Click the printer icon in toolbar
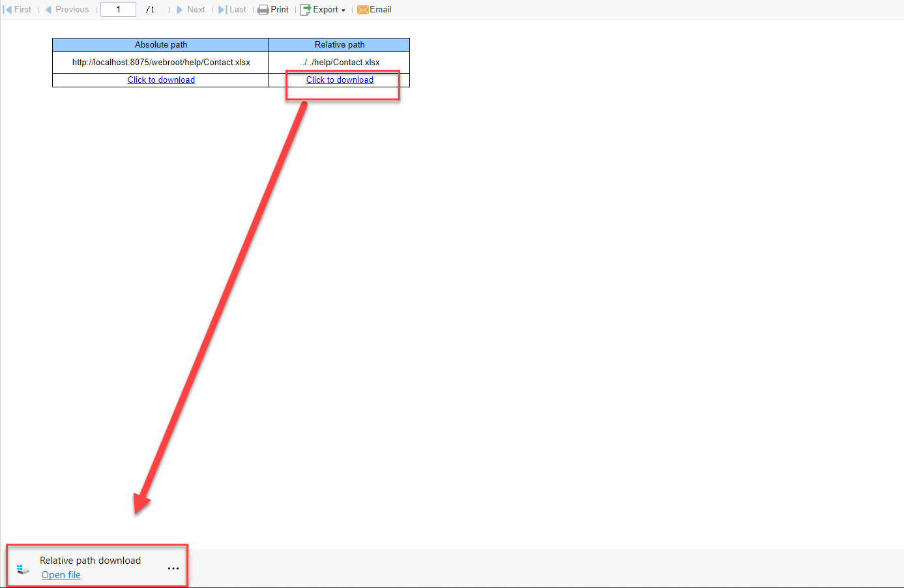904x588 pixels. point(263,10)
